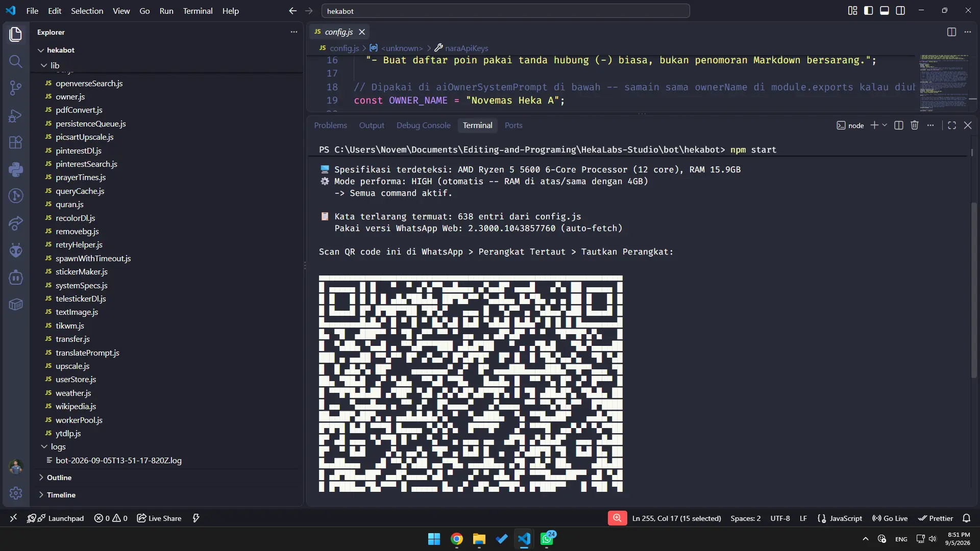Open errors and warnings count
980x551 pixels.
click(x=111, y=518)
